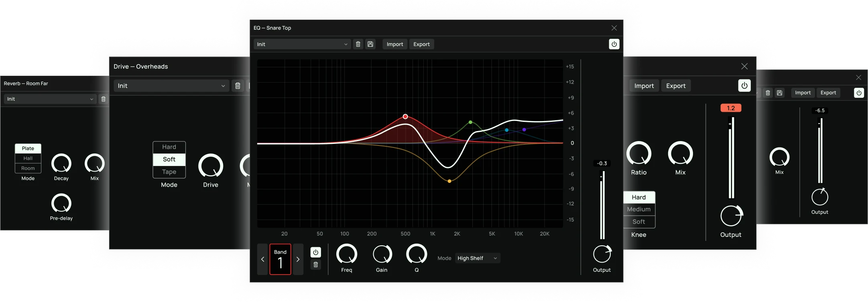Open the High Shelf mode dropdown

coord(478,258)
